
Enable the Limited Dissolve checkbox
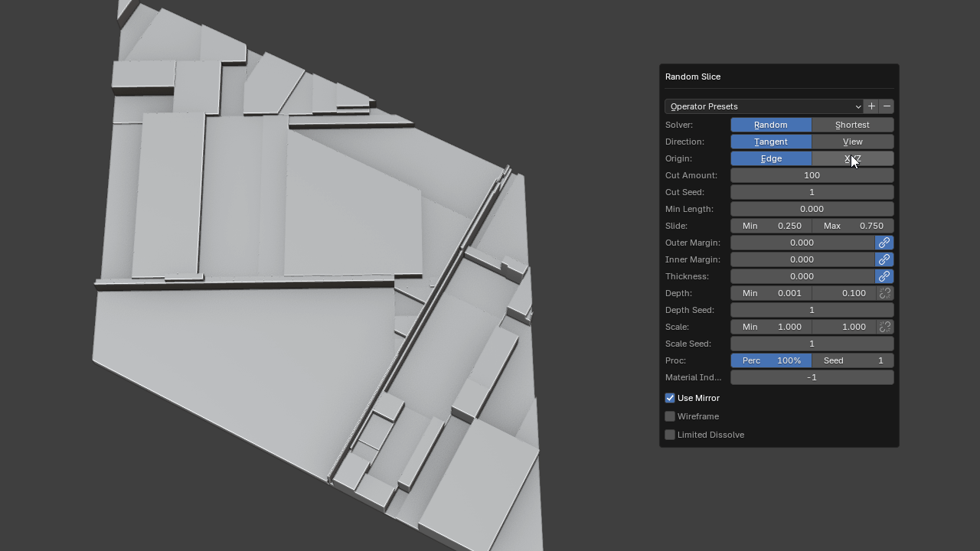pos(670,435)
